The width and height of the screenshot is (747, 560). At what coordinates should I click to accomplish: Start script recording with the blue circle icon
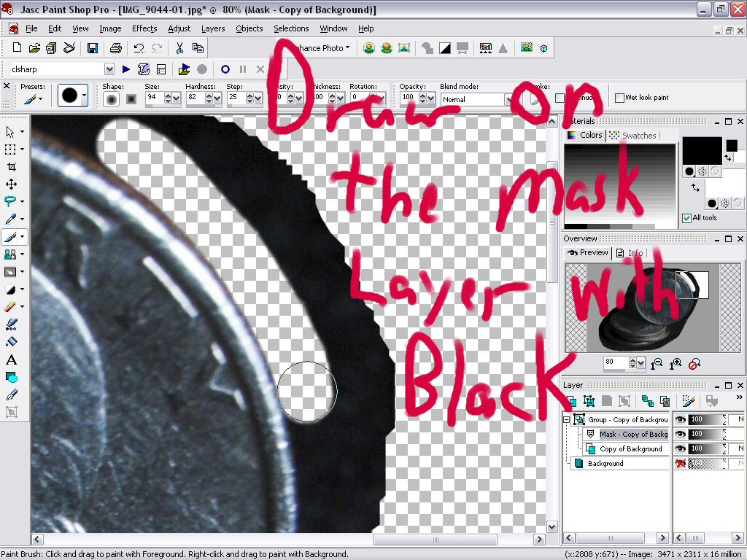click(x=225, y=69)
